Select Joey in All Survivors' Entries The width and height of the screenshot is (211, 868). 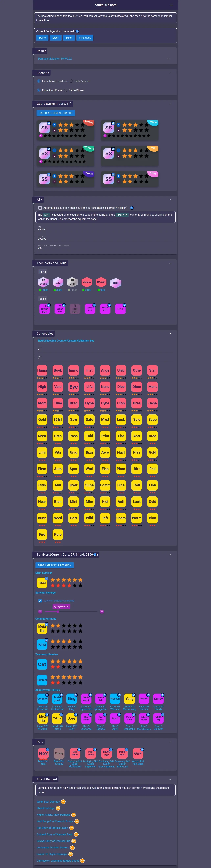point(72,718)
